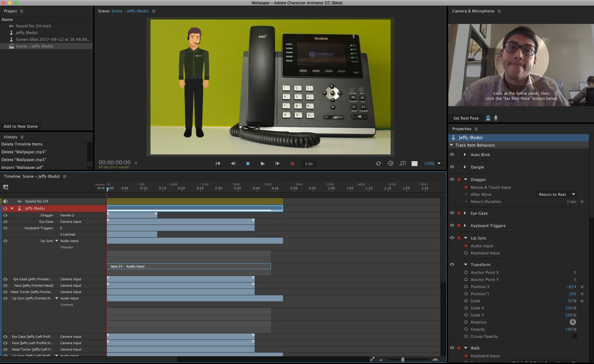Image resolution: width=594 pixels, height=364 pixels.
Task: Click Add to New Scene button
Action: [21, 126]
